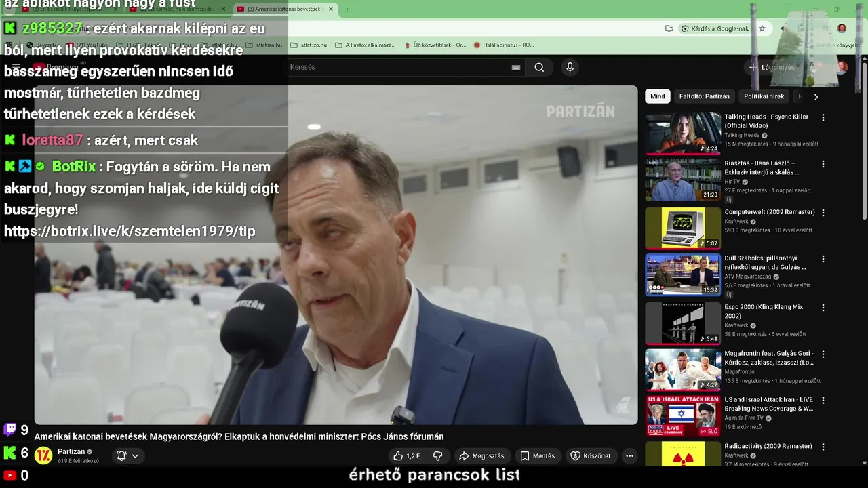Open Radioactivity (2009 Remaster) video title
The image size is (868, 488).
768,446
